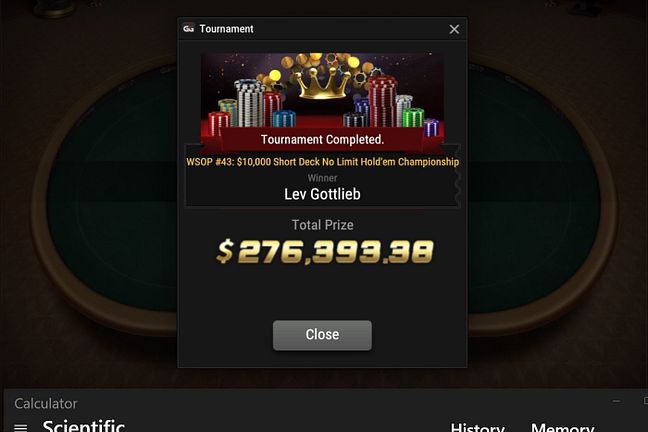Image resolution: width=648 pixels, height=432 pixels.
Task: Click the GG logo in Tournament dialog
Action: click(188, 29)
